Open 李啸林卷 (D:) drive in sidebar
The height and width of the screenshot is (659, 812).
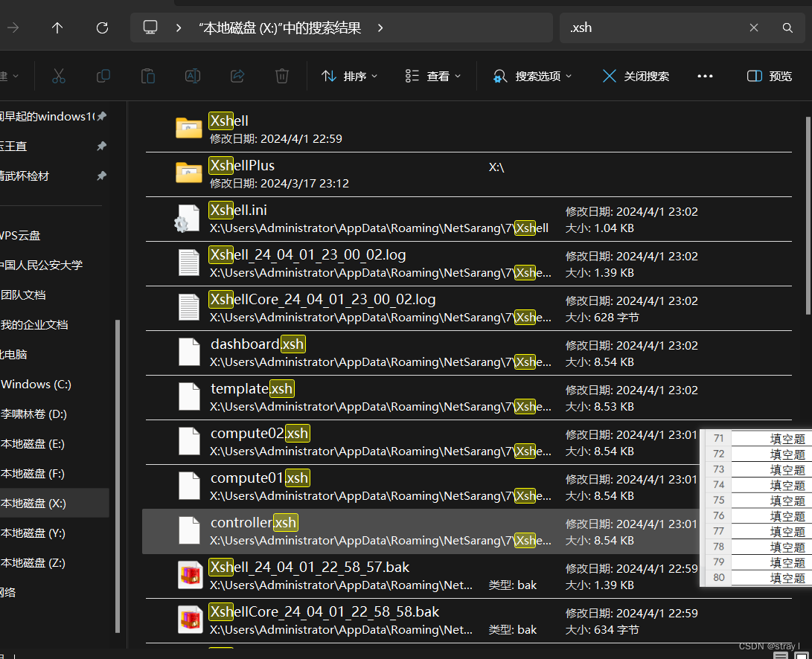(x=33, y=414)
